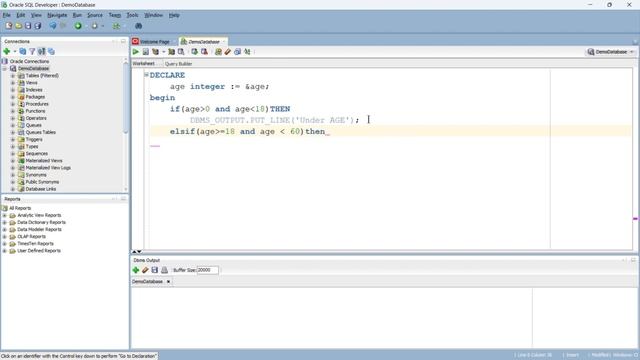Select the Worksheet tab

click(x=144, y=64)
